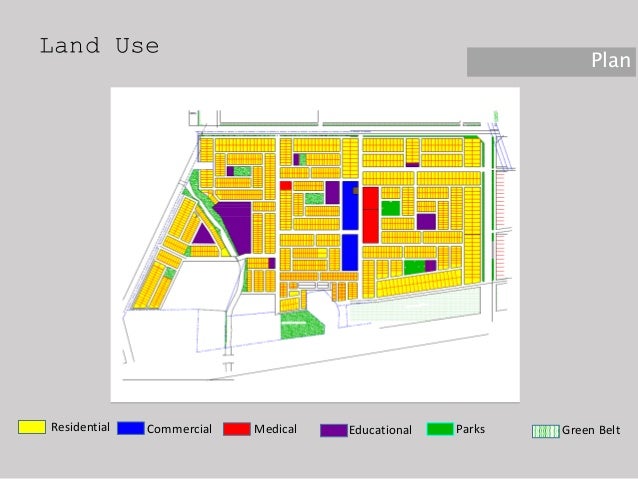The width and height of the screenshot is (638, 479).
Task: Click the long red medical block on map
Action: (x=371, y=215)
